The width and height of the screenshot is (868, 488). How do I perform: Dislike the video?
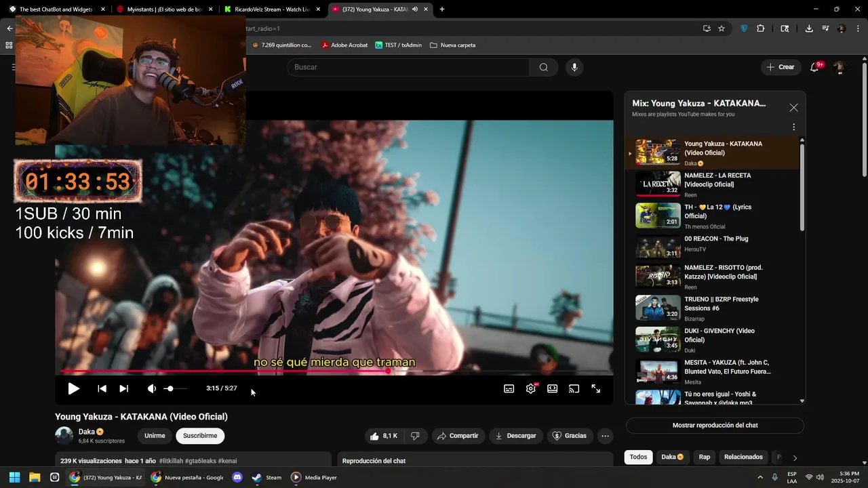415,436
